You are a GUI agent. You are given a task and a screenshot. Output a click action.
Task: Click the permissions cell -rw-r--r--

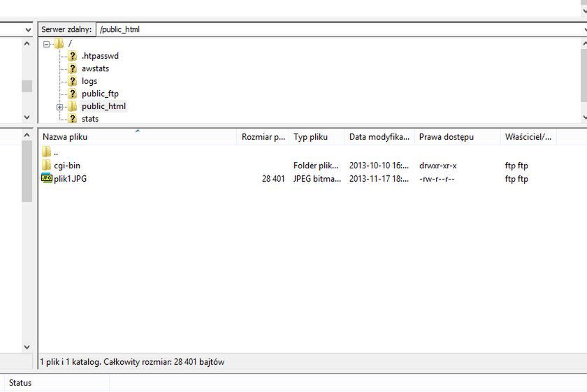pyautogui.click(x=437, y=179)
